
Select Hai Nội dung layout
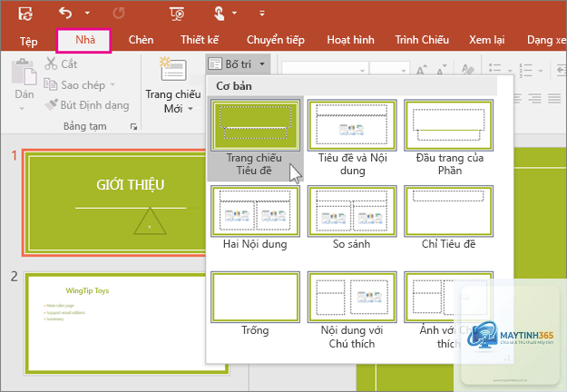tap(255, 218)
